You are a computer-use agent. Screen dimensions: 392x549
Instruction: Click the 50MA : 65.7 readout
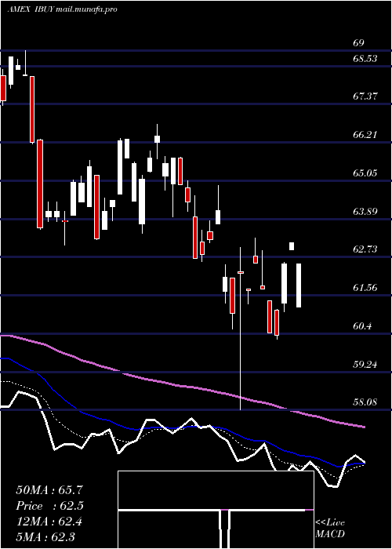(x=49, y=490)
